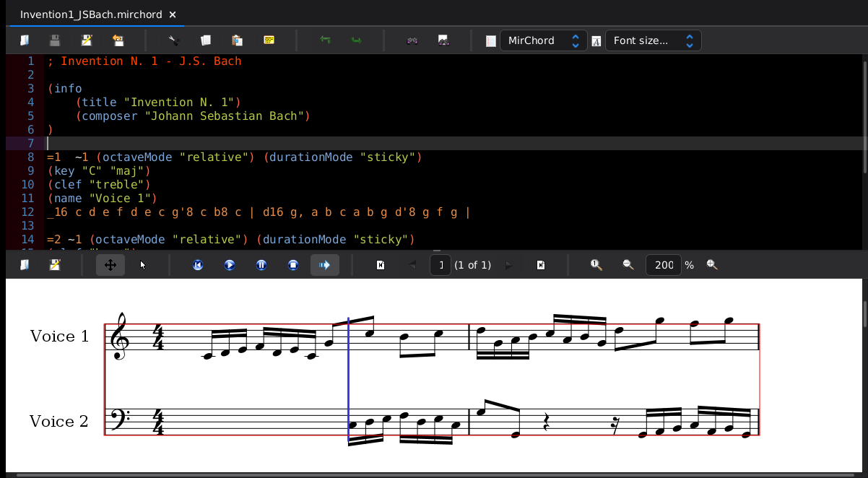The height and width of the screenshot is (478, 868).
Task: Start playback with the play button
Action: pos(230,265)
